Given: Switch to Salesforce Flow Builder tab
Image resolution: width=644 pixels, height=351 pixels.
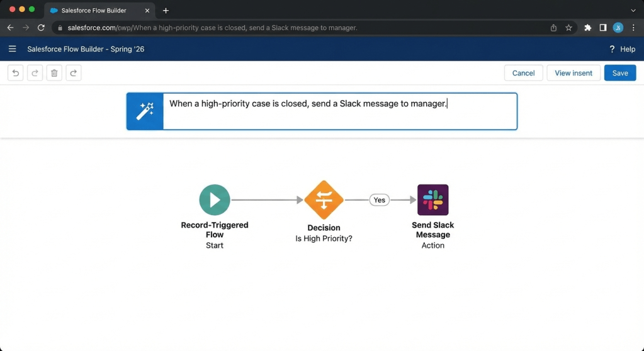Looking at the screenshot, I should coord(94,11).
